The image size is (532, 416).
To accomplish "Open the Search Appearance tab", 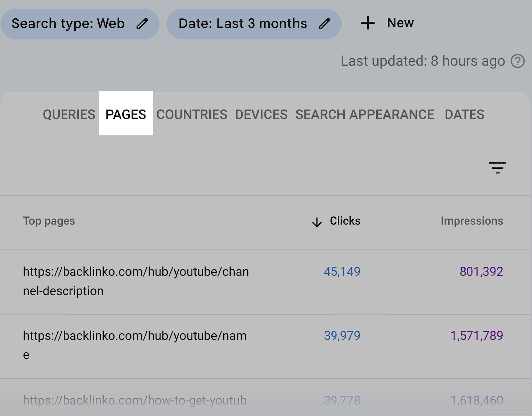I will click(365, 114).
